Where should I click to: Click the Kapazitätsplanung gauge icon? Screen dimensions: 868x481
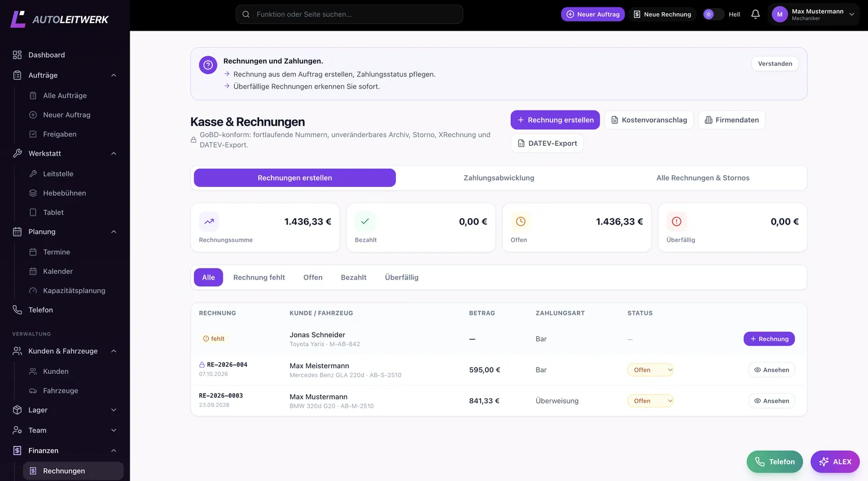33,291
